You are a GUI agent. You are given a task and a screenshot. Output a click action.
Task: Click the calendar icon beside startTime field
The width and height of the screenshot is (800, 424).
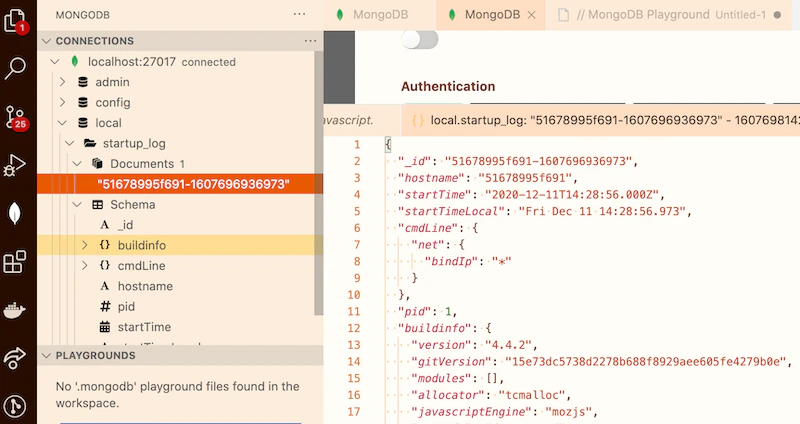coord(105,327)
